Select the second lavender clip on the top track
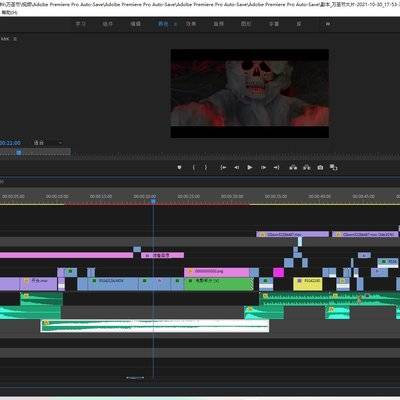The height and width of the screenshot is (400, 400). [x=365, y=234]
